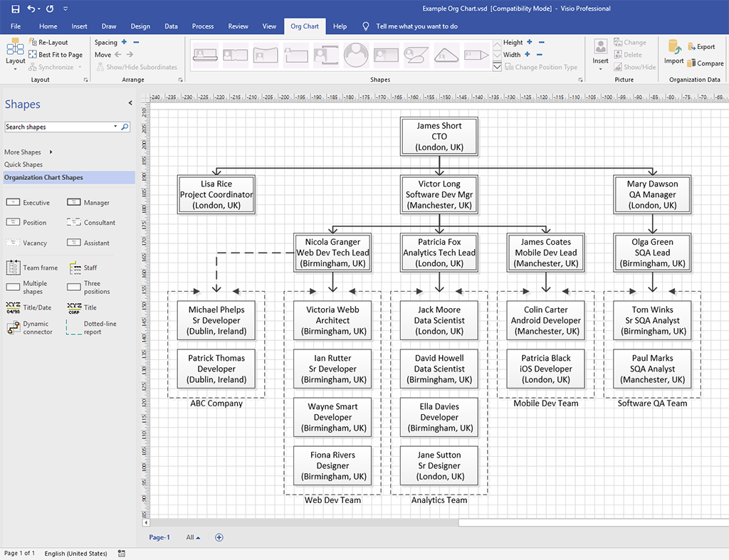Increase shape Width with plus icon
729x560 pixels.
[528, 54]
